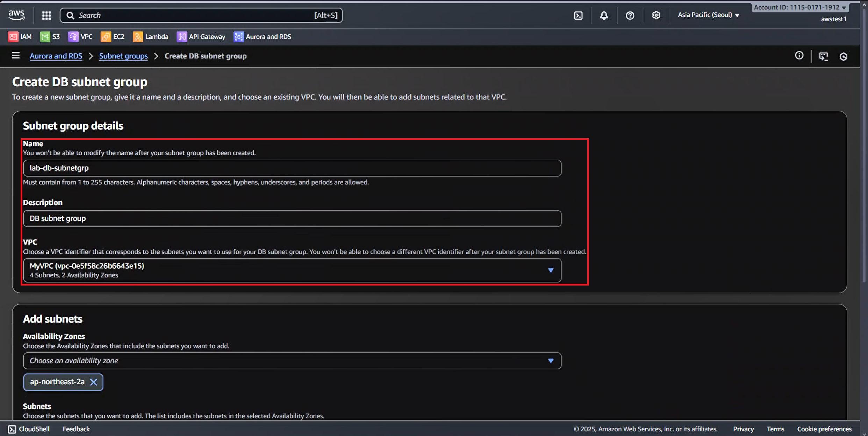Open the help question mark menu
868x436 pixels.
click(x=630, y=15)
